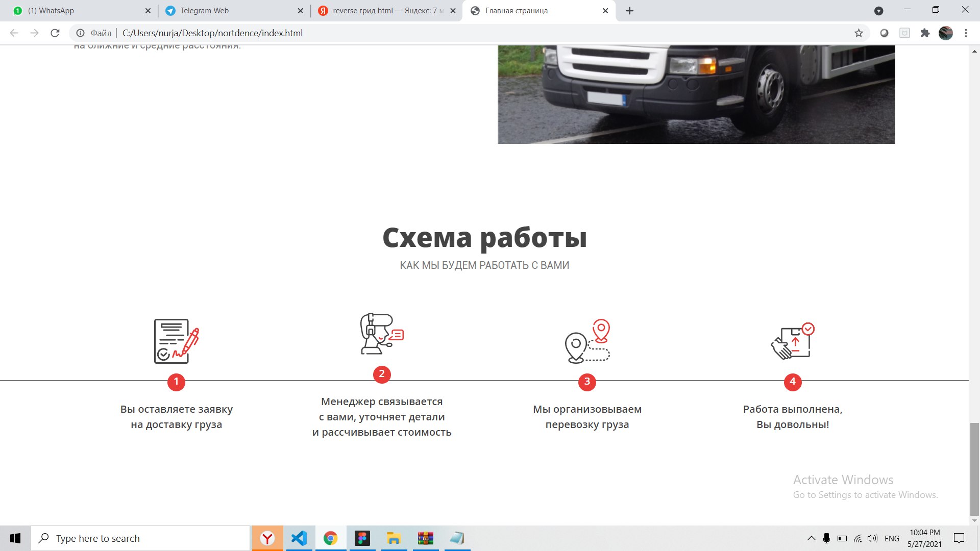Click text Мы организовываем перевозку груза
980x551 pixels.
click(x=587, y=417)
